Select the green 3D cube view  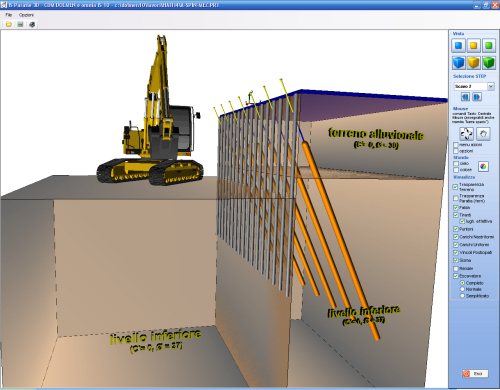[x=489, y=62]
